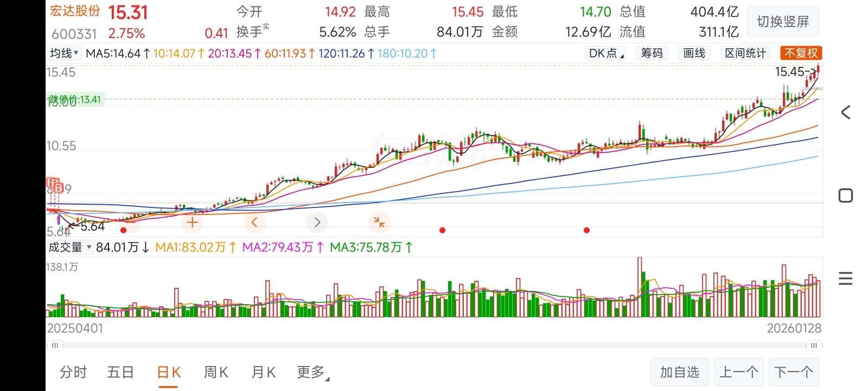Viewport: 868px width, 391px height.
Task: Tap the MA5:14.64 legend value
Action: (118, 53)
